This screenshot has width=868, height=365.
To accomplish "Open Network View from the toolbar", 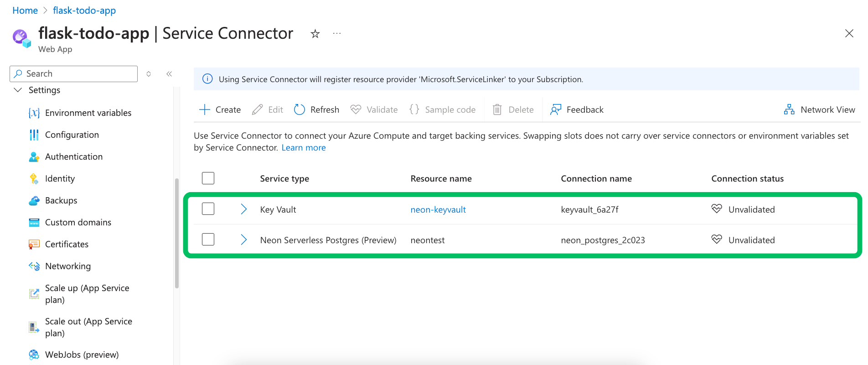I will click(x=819, y=109).
